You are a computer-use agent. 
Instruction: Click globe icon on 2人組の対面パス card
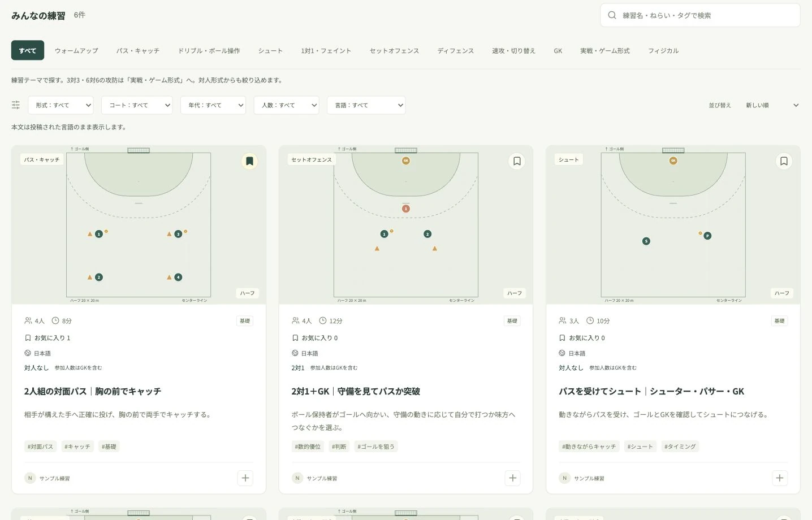point(28,353)
